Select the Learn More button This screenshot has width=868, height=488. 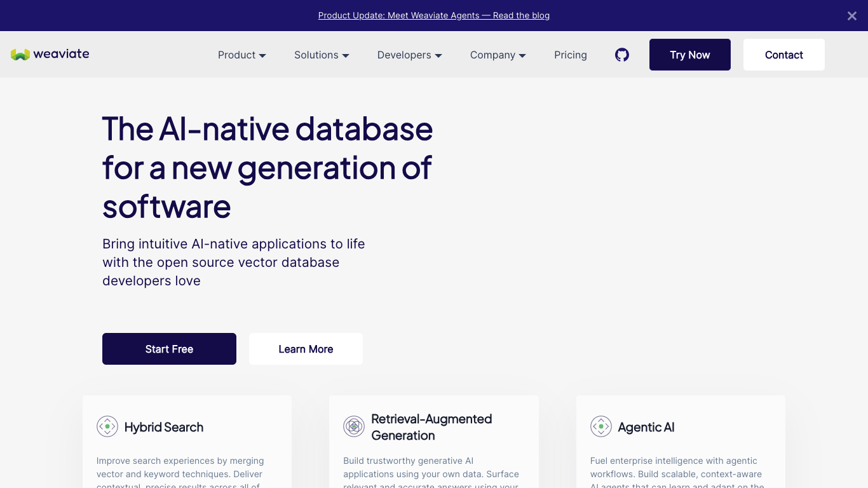[306, 349]
